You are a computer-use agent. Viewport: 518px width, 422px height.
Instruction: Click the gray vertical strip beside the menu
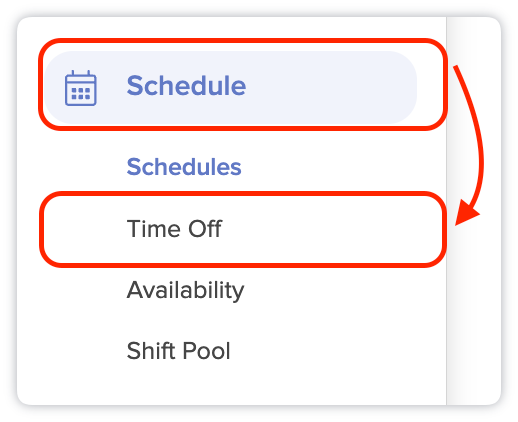[x=473, y=211]
